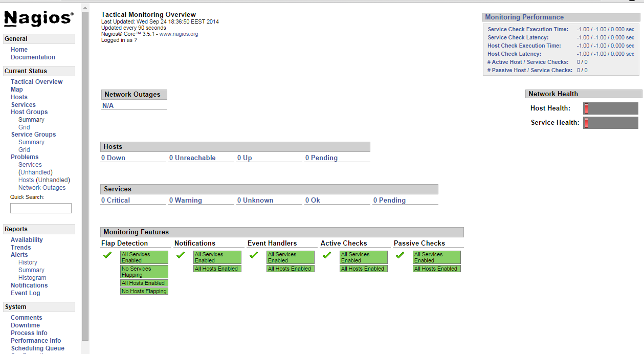Open the Service Check Latency link
Image resolution: width=644 pixels, height=354 pixels.
click(518, 38)
